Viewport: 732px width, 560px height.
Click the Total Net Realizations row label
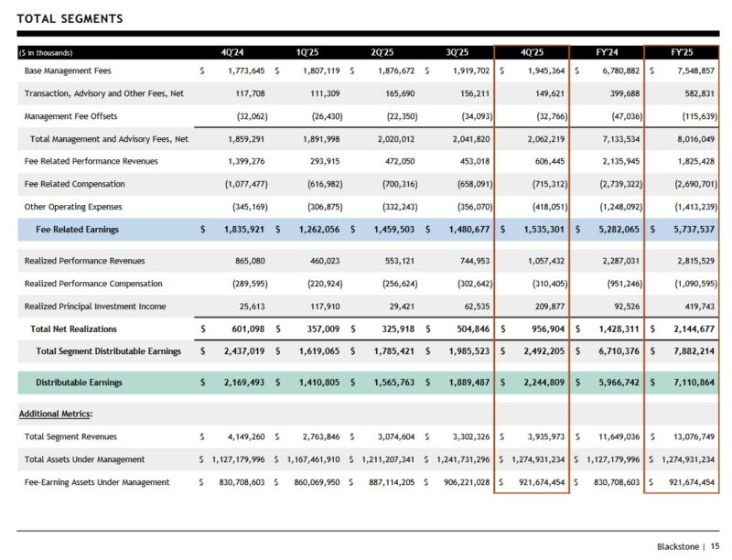pos(73,328)
